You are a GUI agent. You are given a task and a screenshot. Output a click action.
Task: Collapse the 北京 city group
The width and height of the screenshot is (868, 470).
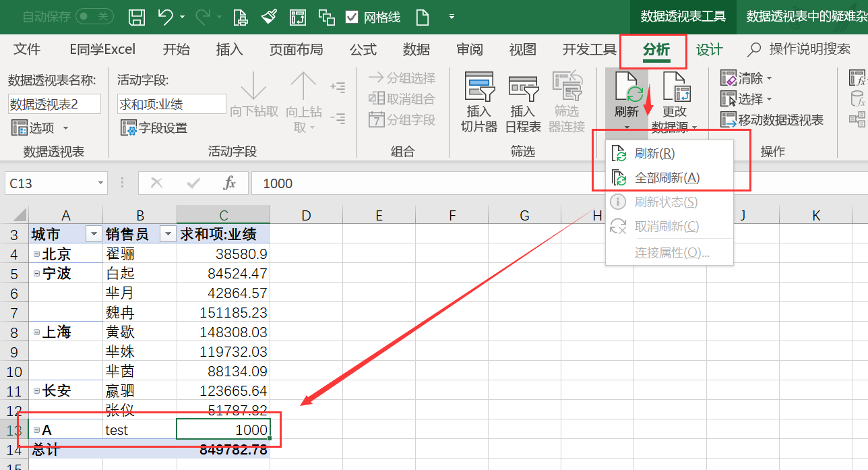click(36, 254)
